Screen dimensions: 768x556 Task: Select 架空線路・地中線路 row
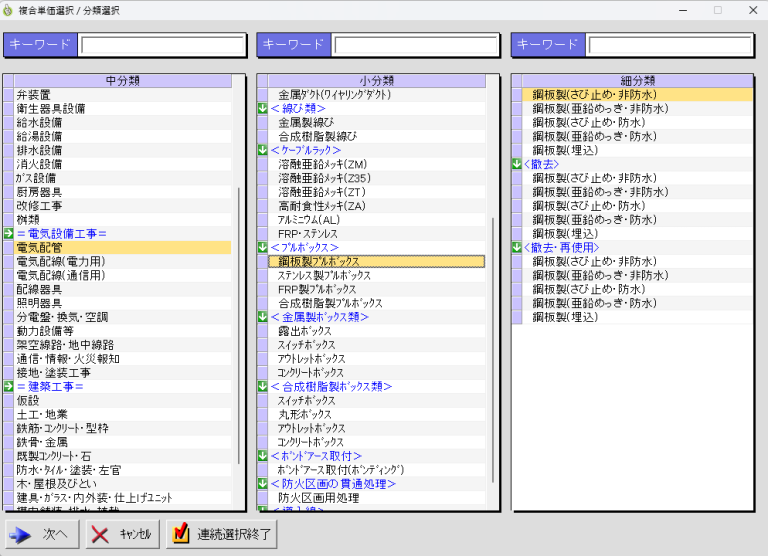click(x=122, y=345)
